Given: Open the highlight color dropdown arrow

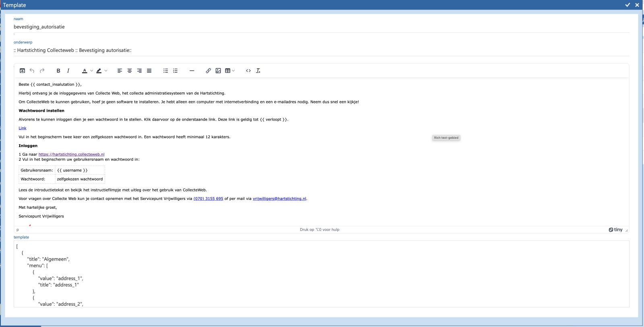Looking at the screenshot, I should pos(106,71).
